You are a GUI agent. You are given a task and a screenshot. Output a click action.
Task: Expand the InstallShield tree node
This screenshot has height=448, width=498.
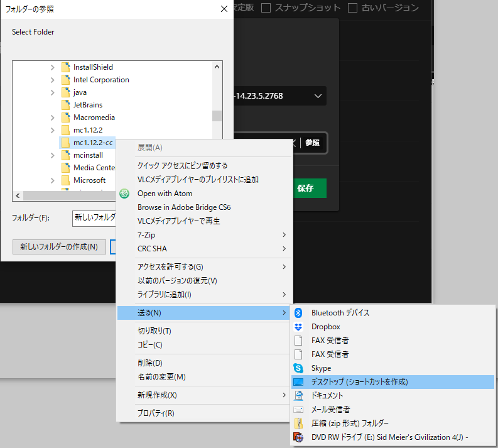(52, 67)
